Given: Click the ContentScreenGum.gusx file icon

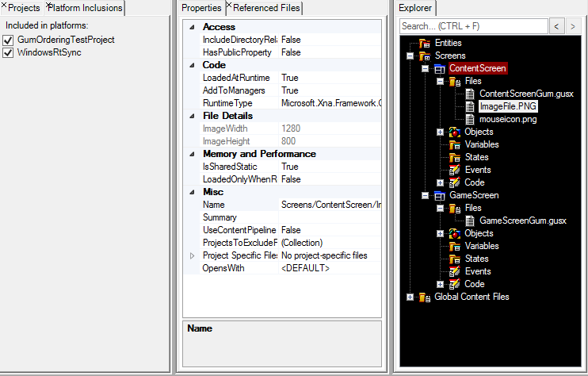Looking at the screenshot, I should click(470, 94).
